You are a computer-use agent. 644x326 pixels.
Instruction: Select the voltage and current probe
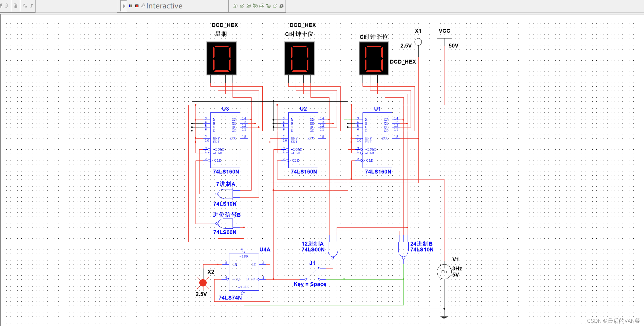(262, 6)
